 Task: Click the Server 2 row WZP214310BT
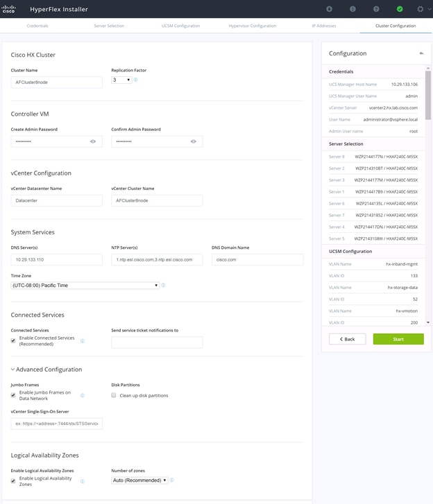coord(373,168)
